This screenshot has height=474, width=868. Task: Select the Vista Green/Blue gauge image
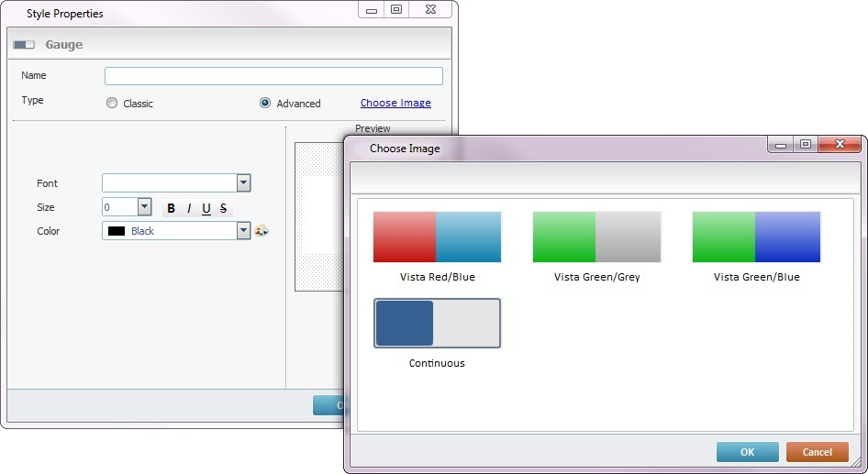pos(756,237)
